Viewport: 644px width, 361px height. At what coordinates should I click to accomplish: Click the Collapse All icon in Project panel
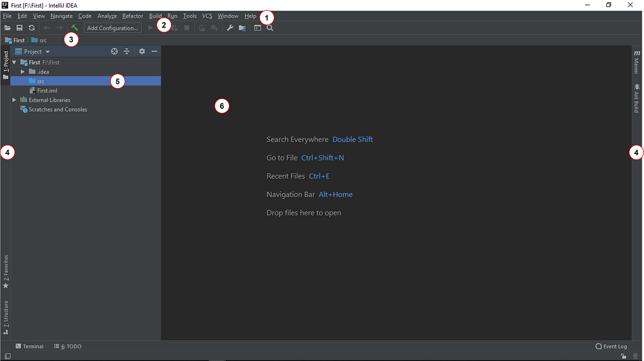tap(126, 52)
